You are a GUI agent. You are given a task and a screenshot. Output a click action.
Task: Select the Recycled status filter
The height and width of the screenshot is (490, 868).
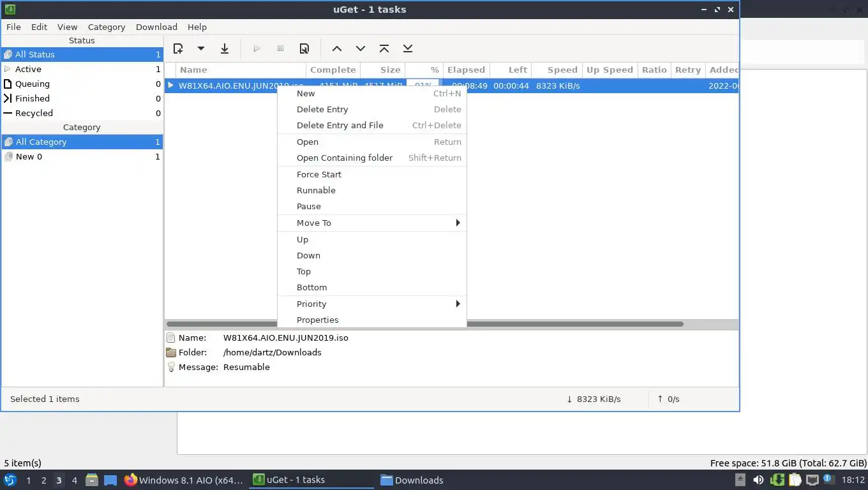coord(82,113)
